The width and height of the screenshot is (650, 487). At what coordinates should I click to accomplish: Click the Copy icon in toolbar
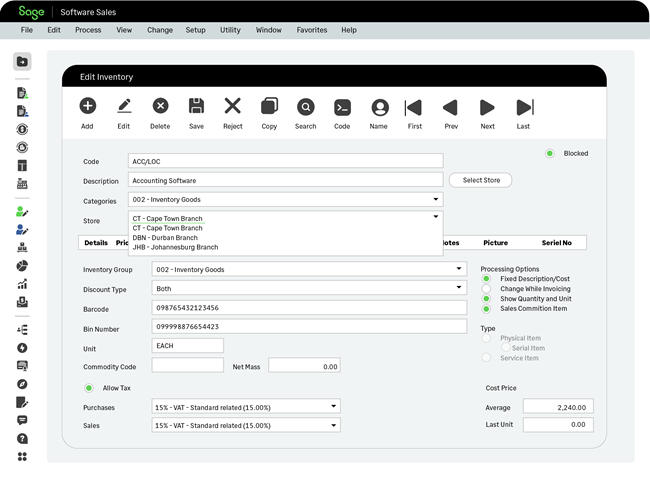coord(269,107)
